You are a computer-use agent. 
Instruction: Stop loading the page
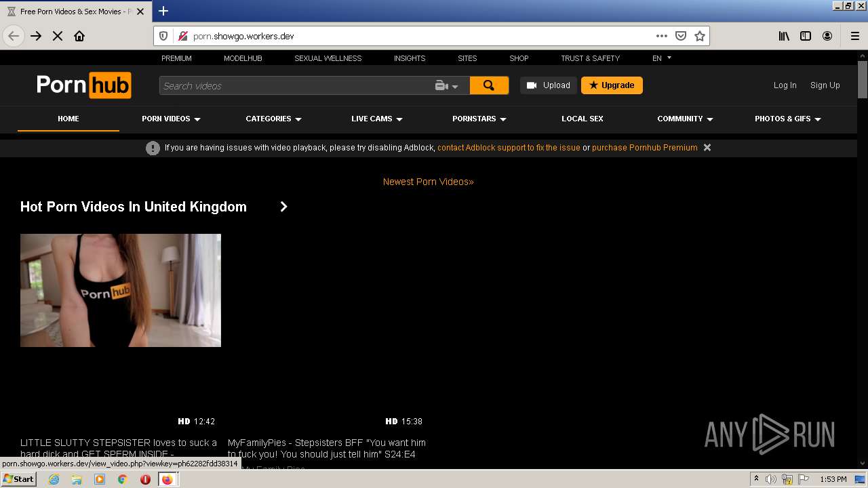tap(58, 36)
